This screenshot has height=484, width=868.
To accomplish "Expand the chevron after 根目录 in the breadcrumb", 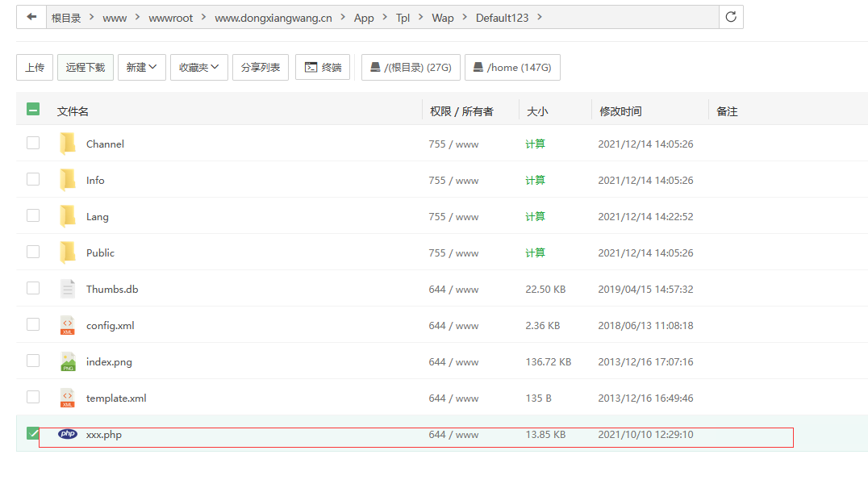I will click(x=91, y=17).
